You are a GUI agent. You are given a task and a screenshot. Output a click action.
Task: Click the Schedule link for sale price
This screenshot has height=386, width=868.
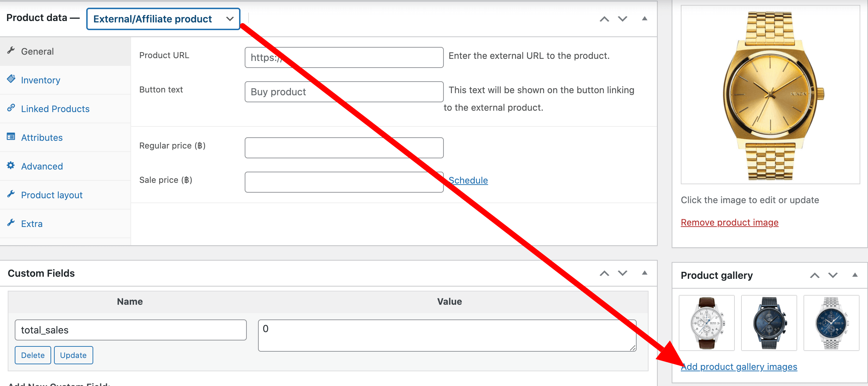tap(469, 180)
